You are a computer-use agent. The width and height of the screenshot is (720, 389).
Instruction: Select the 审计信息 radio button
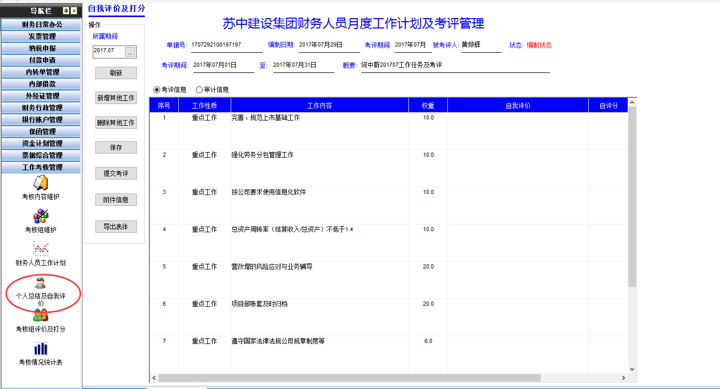click(199, 90)
